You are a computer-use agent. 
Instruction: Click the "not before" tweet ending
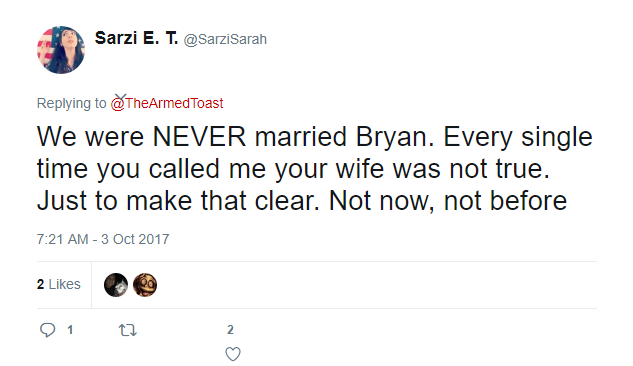pyautogui.click(x=505, y=201)
